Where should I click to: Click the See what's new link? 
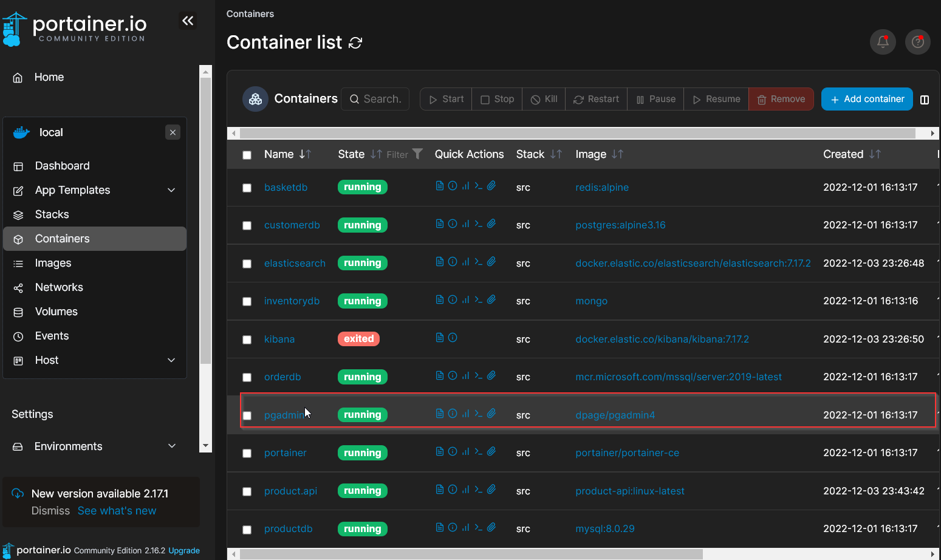pyautogui.click(x=117, y=511)
